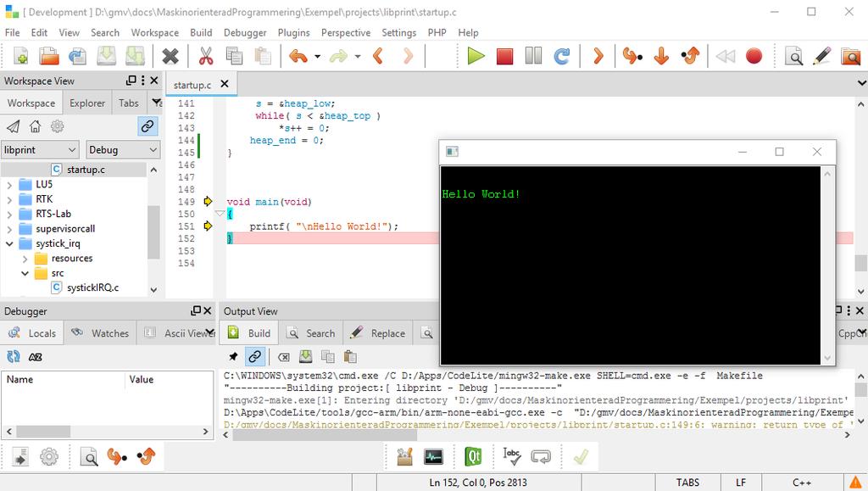868x491 pixels.
Task: Click the console window scroll-down arrow
Action: point(827,358)
